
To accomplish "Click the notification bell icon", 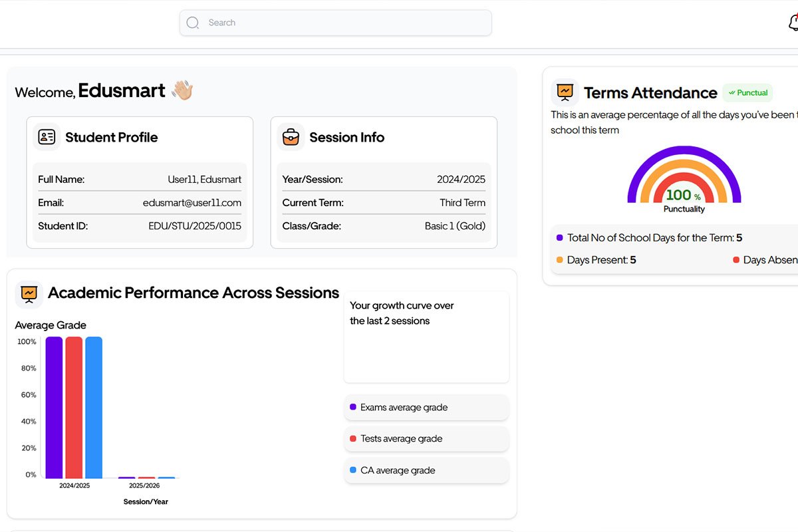I will [x=793, y=23].
